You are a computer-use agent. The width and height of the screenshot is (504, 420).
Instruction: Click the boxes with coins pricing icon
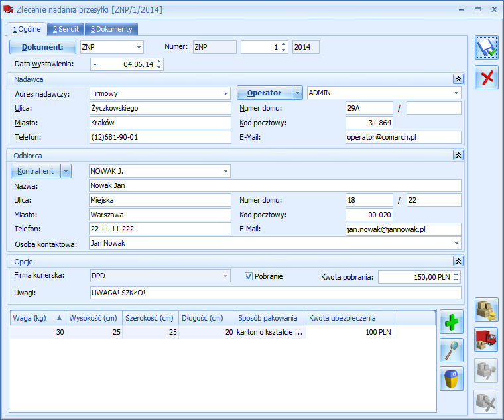487,310
